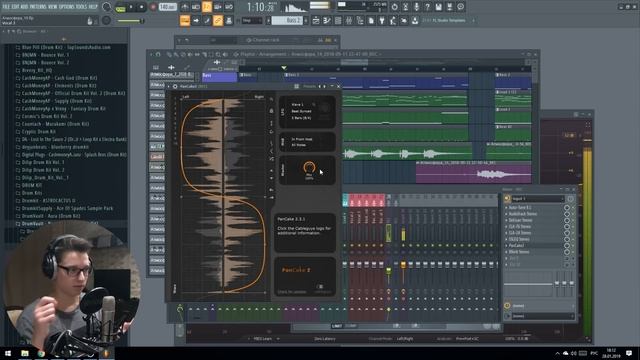Click the question mark help icon
This screenshot has width=640, height=360.
pyautogui.click(x=427, y=7)
